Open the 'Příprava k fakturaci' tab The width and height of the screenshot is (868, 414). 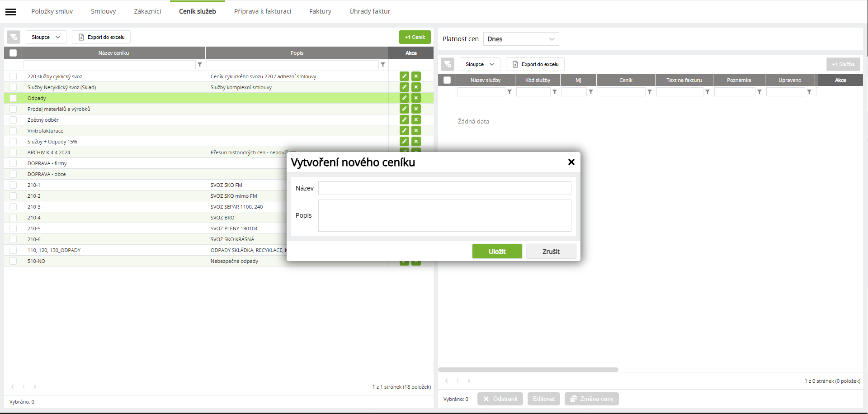point(263,11)
